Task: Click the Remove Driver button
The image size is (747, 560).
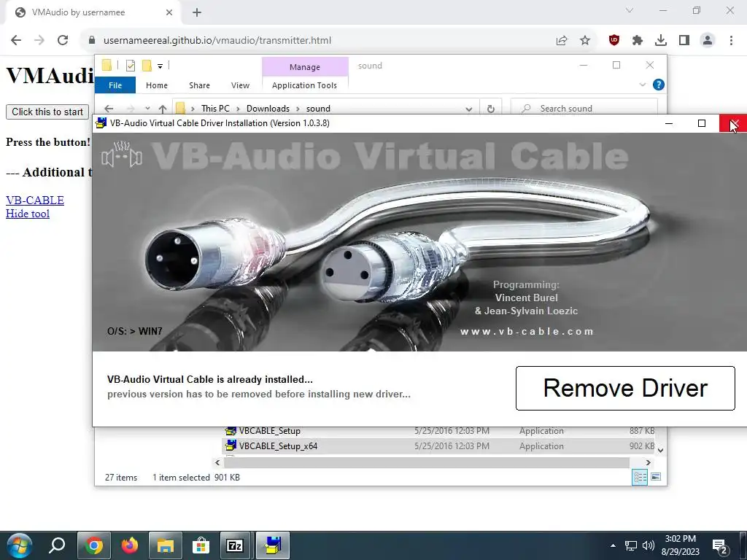Action: [x=625, y=388]
